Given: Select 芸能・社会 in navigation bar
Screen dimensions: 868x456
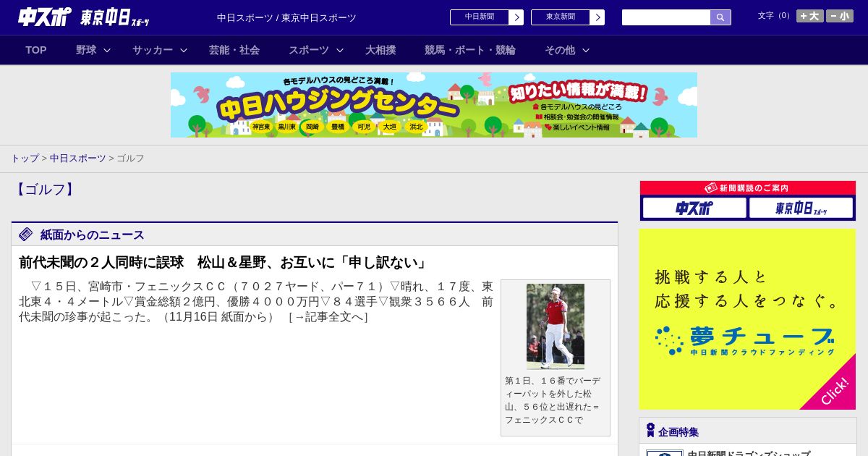Looking at the screenshot, I should [x=234, y=50].
